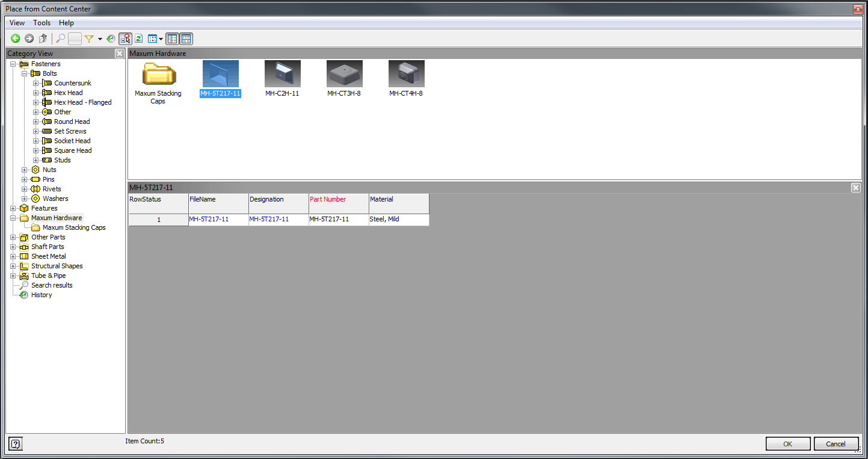Click the Refresh icon in the toolbar
This screenshot has width=868, height=459.
tap(138, 39)
